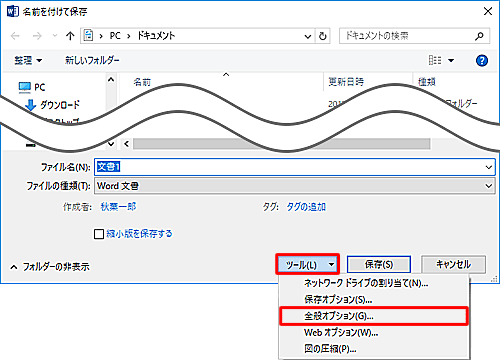Click the author name 秋葉一郎
The height and width of the screenshot is (360, 500).
[118, 207]
